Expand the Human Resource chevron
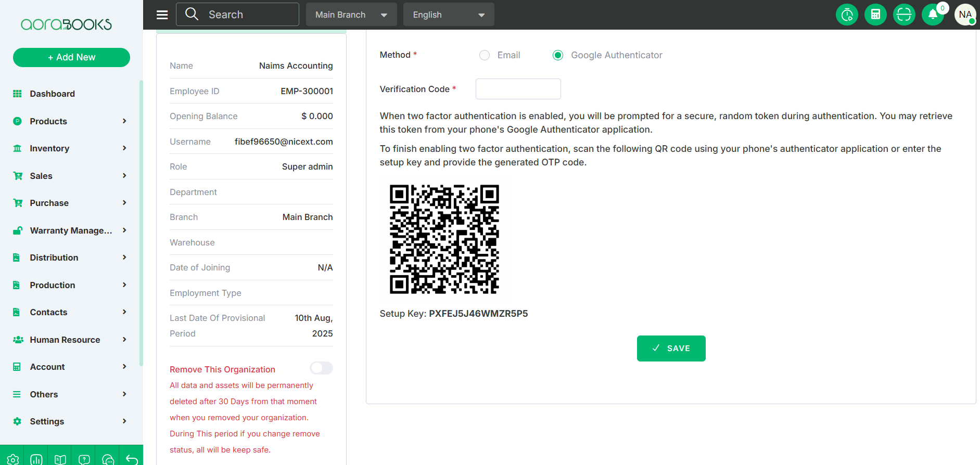The height and width of the screenshot is (465, 980). [x=124, y=340]
